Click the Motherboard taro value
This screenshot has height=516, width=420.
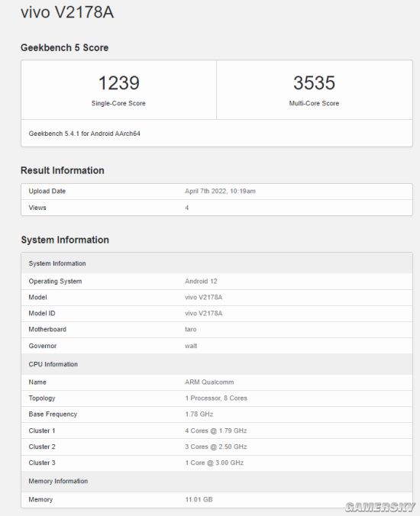191,330
